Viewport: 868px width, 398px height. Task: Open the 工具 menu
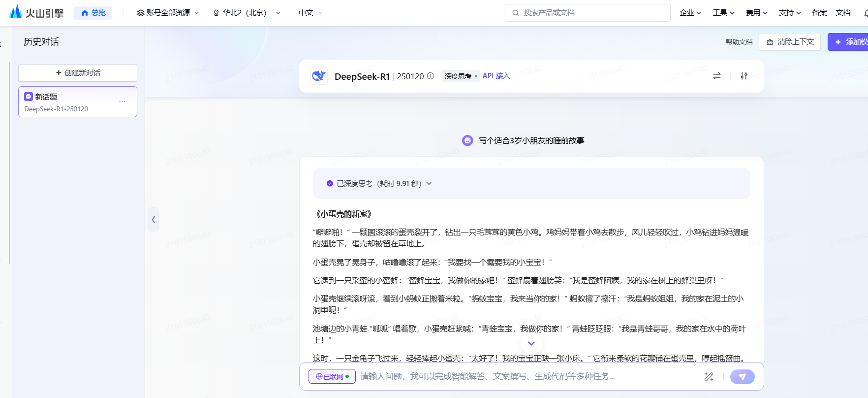pyautogui.click(x=723, y=13)
